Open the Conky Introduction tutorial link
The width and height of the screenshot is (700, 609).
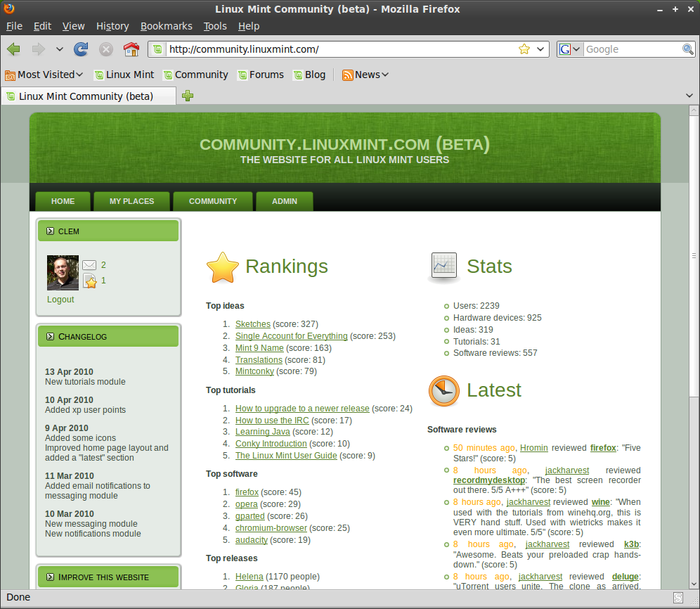click(x=271, y=444)
